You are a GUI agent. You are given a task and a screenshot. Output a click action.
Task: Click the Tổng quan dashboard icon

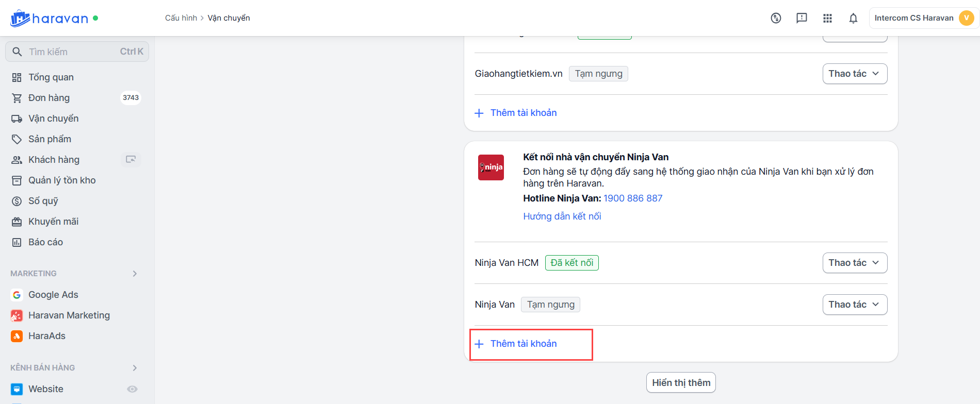tap(17, 77)
